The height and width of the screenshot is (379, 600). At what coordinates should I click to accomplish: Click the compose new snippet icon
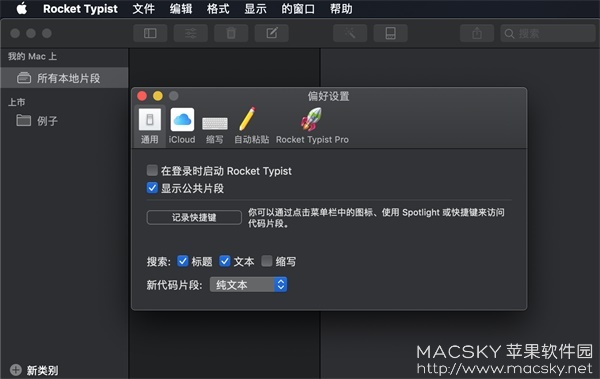coord(272,33)
